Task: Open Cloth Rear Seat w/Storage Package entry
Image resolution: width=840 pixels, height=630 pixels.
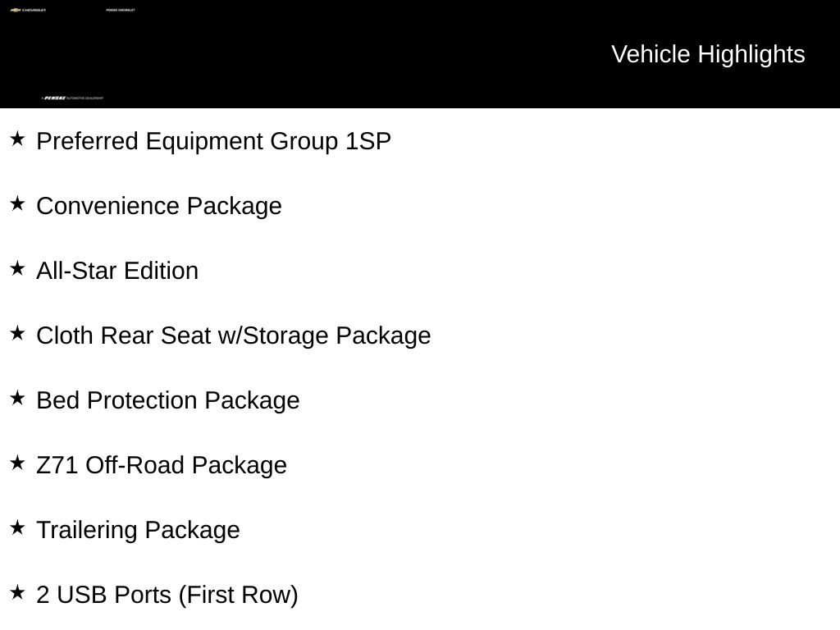Action: [234, 336]
